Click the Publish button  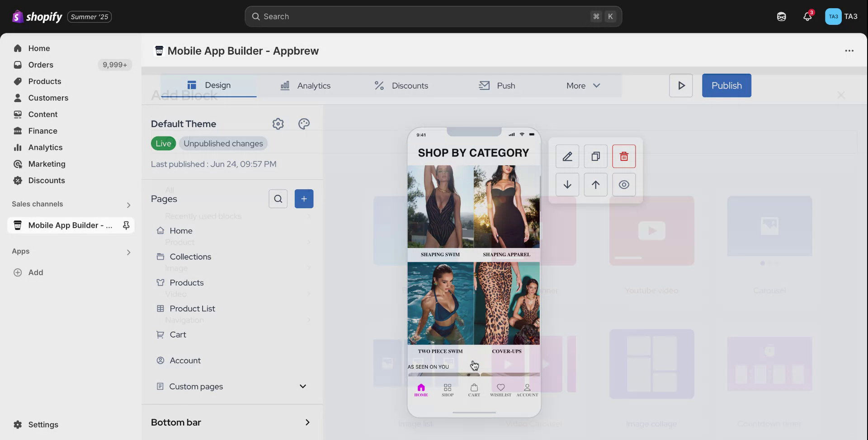click(x=726, y=85)
